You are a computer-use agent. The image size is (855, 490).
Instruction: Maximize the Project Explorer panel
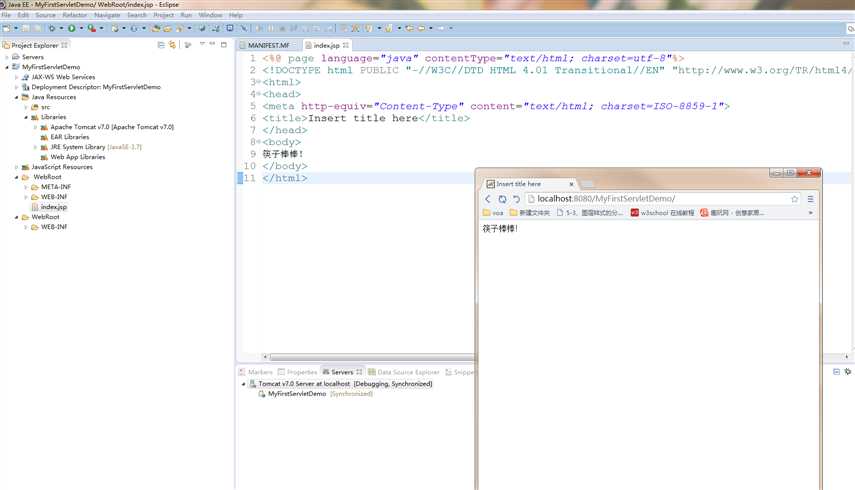[224, 45]
